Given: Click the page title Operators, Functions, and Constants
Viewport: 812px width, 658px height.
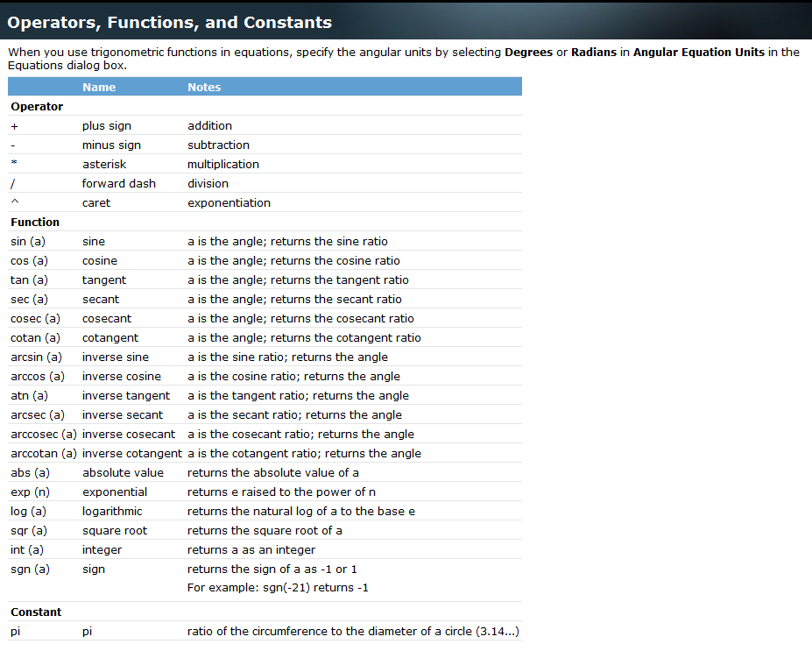Looking at the screenshot, I should click(x=169, y=22).
